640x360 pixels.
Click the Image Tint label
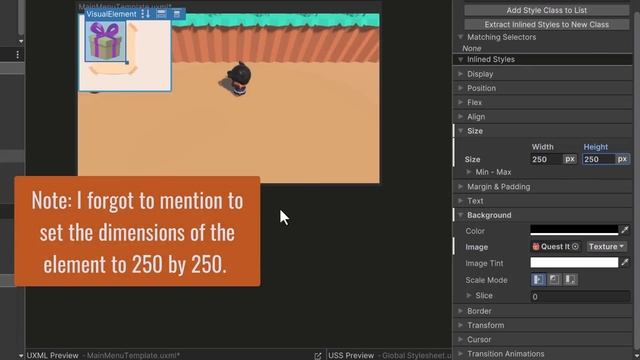point(484,263)
